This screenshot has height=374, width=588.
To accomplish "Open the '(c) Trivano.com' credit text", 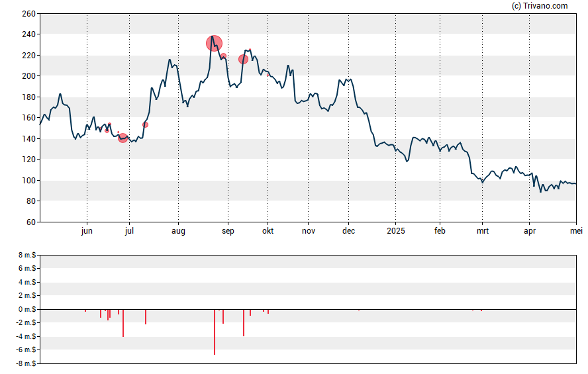I will (540, 5).
